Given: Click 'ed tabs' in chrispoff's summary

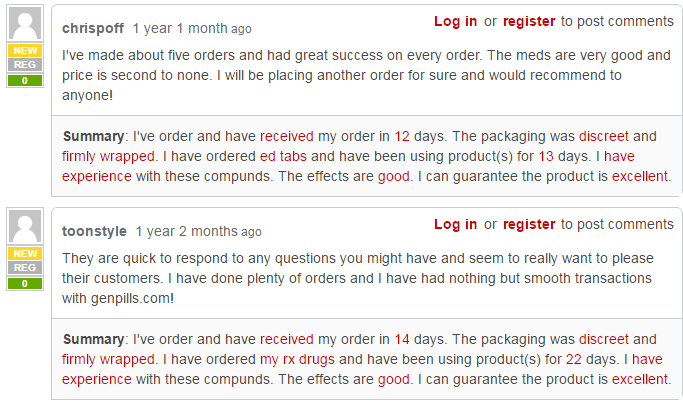Looking at the screenshot, I should (x=283, y=156).
